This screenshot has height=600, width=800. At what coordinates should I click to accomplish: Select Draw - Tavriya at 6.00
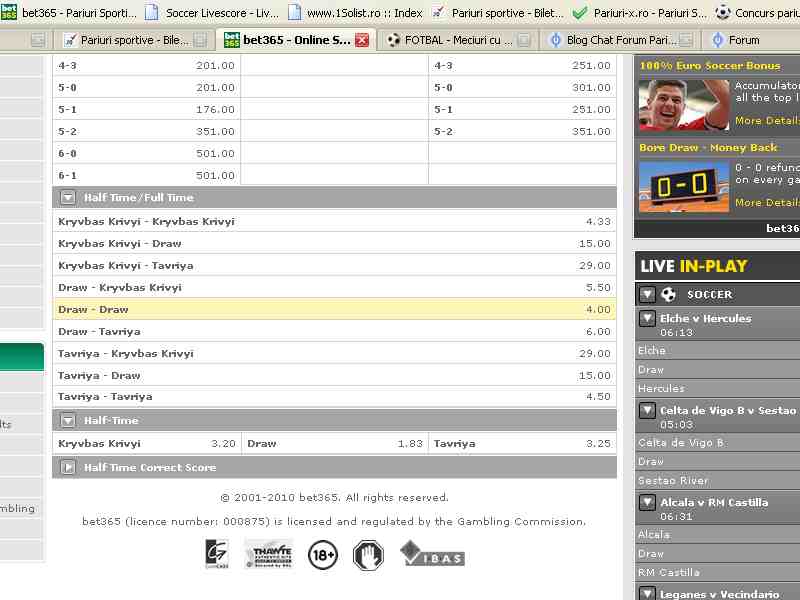tap(334, 331)
